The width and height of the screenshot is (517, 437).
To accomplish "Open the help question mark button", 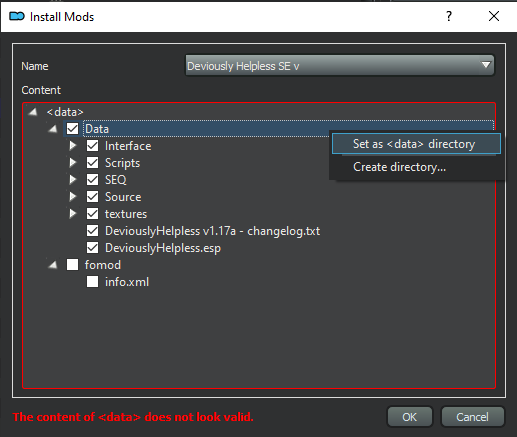I will [x=449, y=16].
